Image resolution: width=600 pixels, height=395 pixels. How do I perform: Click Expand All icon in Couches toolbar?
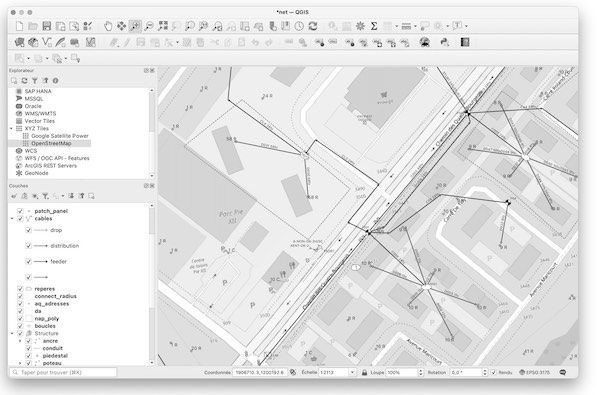point(71,196)
